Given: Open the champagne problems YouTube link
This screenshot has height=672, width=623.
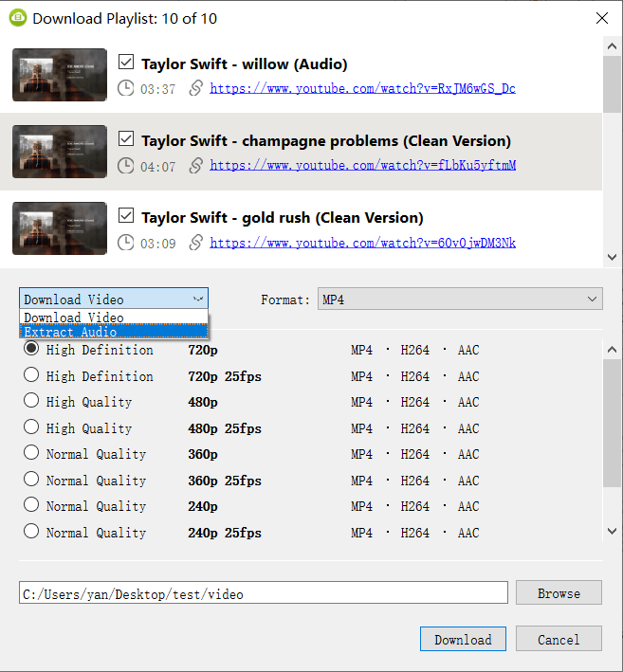Looking at the screenshot, I should click(363, 166).
